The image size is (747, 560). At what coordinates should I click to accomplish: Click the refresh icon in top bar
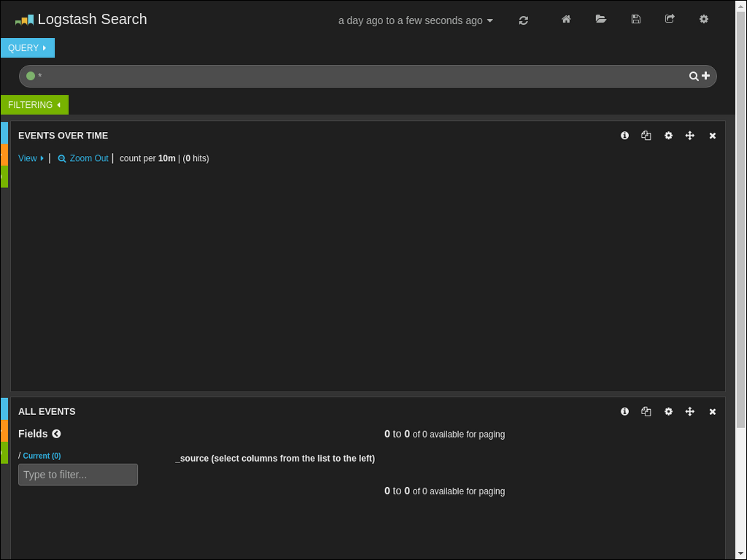click(x=523, y=20)
